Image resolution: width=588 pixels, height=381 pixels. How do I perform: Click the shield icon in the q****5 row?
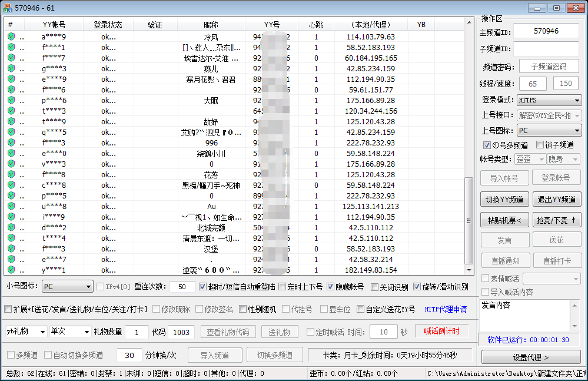[x=11, y=132]
